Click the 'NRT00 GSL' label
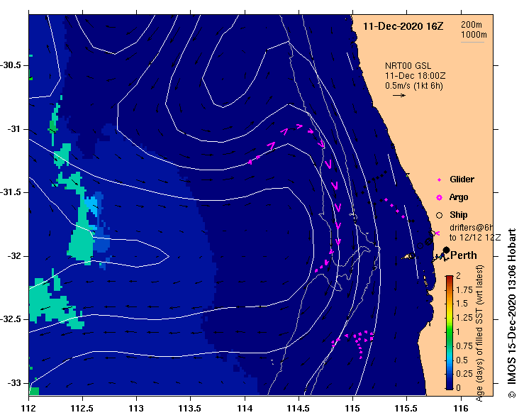 coord(408,66)
